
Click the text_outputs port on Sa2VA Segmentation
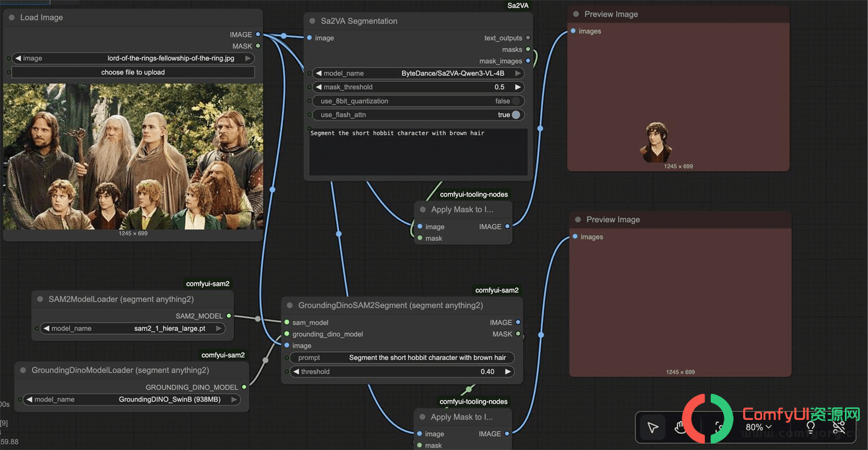coord(528,38)
